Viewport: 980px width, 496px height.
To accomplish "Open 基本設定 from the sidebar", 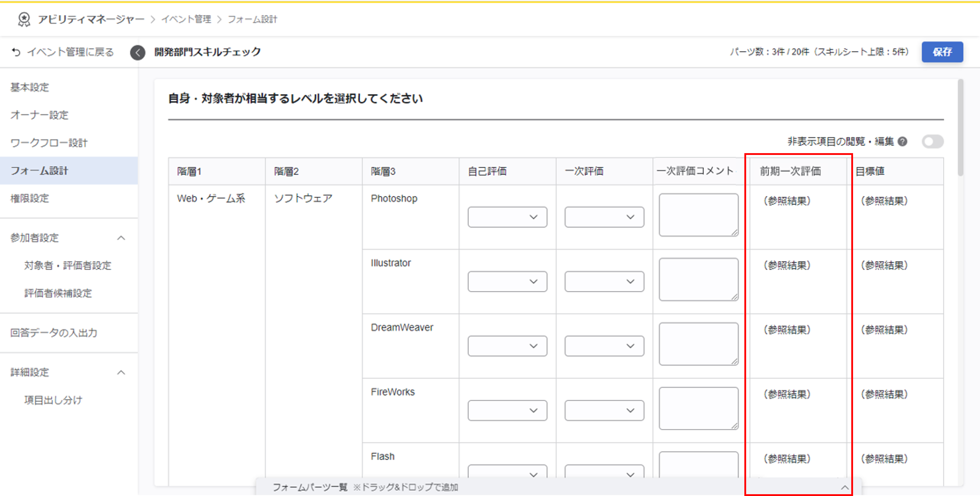I will tap(30, 87).
